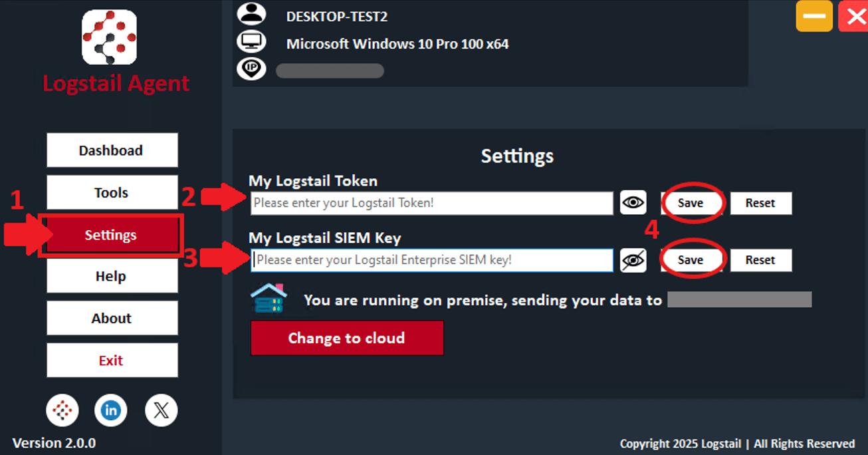Reveal the SIEM key with crossed-eye icon
The image size is (868, 455).
633,260
